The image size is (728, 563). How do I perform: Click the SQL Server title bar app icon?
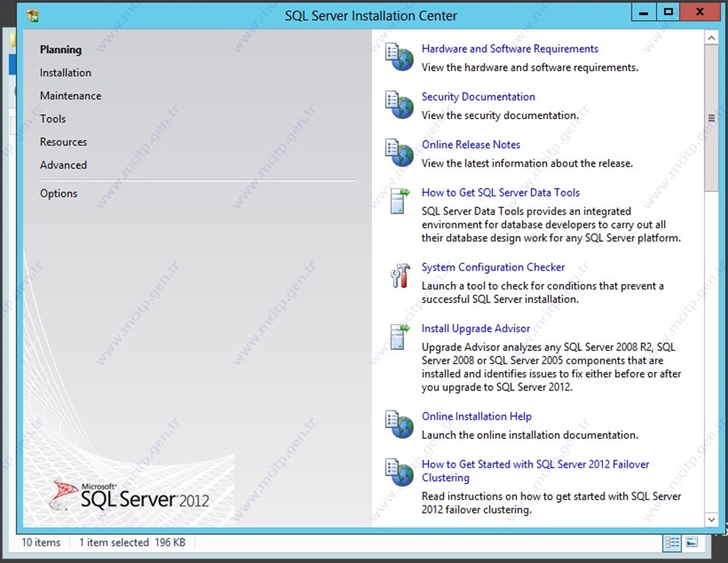coord(33,16)
